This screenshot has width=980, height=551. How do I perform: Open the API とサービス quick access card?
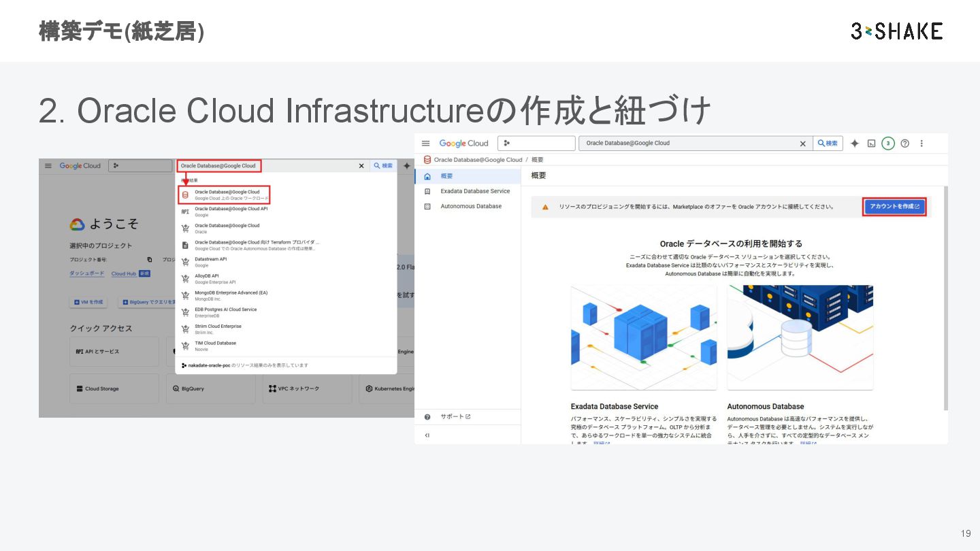tap(114, 352)
